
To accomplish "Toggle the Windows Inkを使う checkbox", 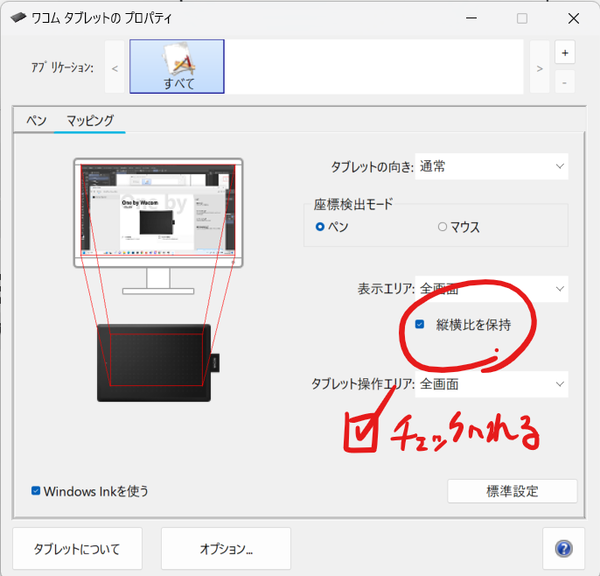I will [36, 491].
